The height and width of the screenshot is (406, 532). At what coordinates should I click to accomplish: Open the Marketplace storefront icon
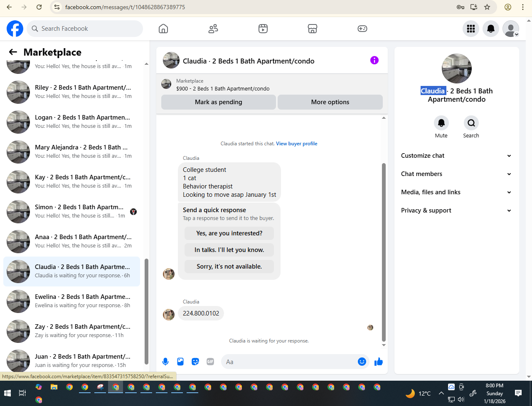point(313,29)
